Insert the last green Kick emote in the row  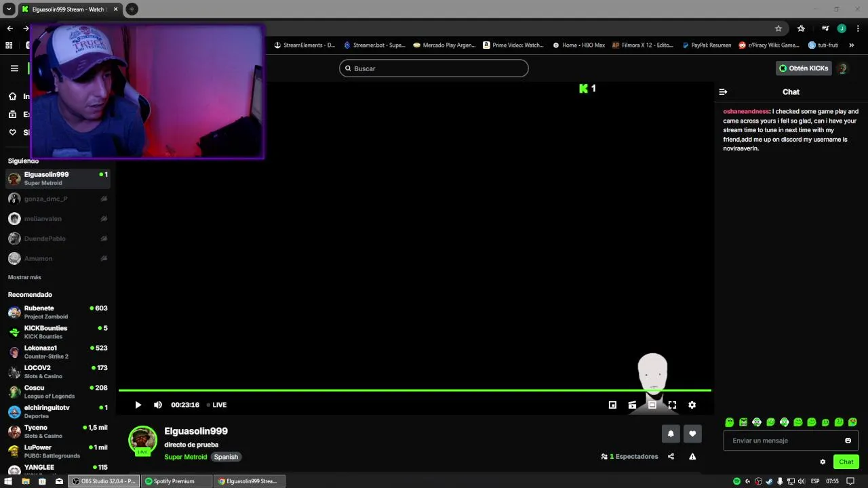coord(852,422)
